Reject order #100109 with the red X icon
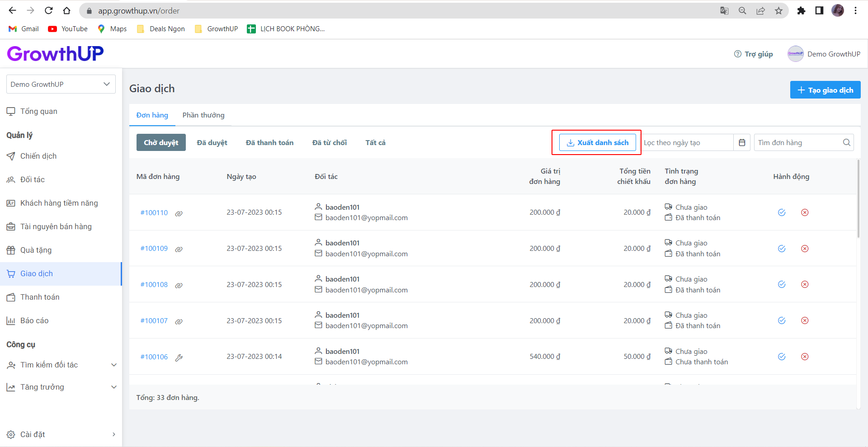 click(805, 249)
